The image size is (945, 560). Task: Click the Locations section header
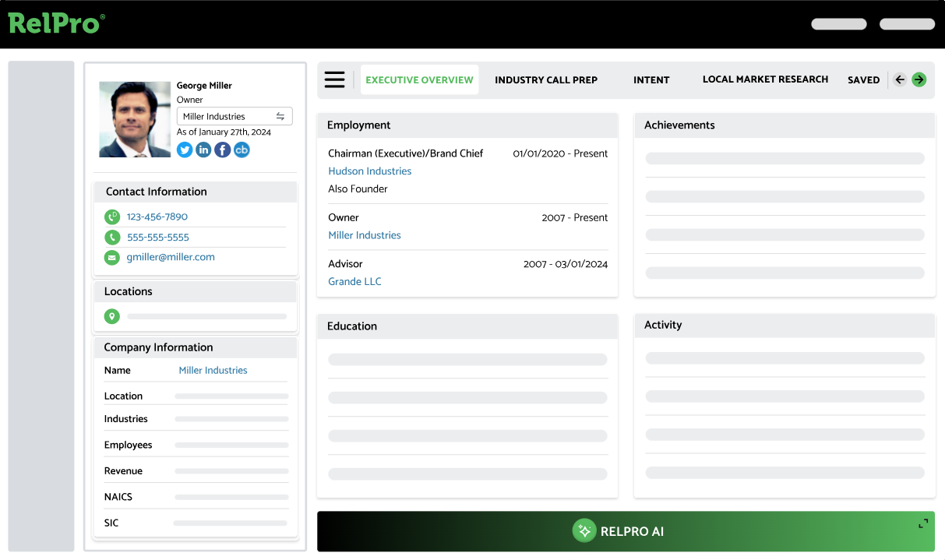point(196,291)
